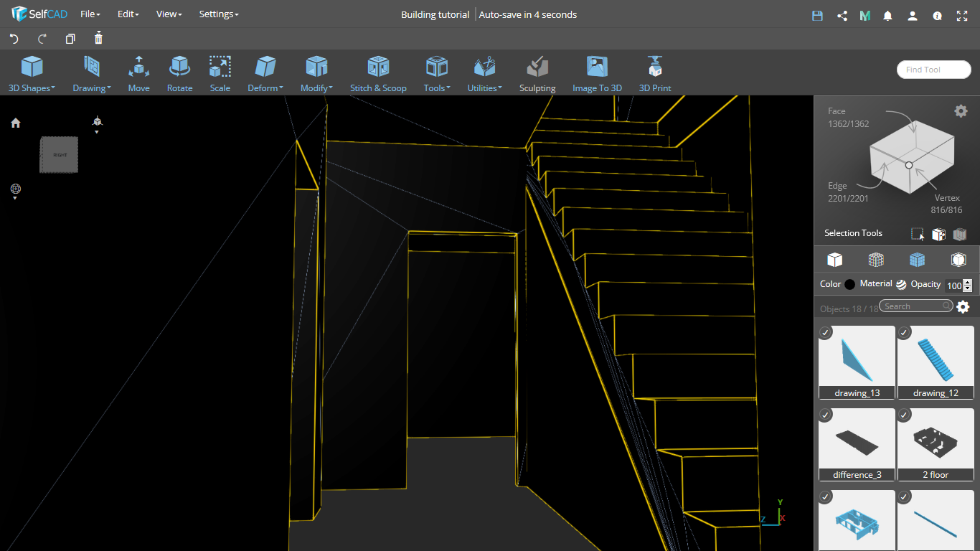Screen dimensions: 980x551
Task: Select the Rotate tool
Action: coord(179,75)
